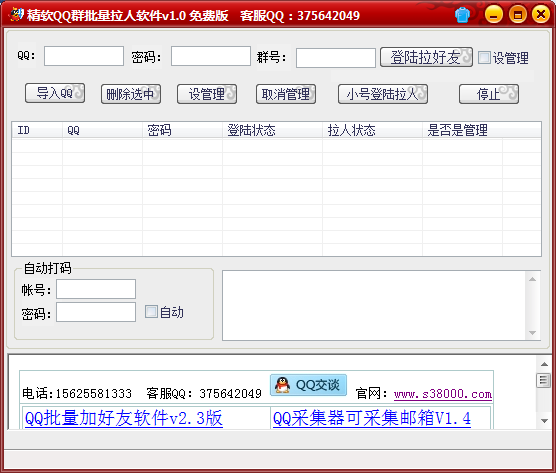Screen dimensions: 556x473
Task: Click the blue shirt skin icon
Action: click(462, 15)
